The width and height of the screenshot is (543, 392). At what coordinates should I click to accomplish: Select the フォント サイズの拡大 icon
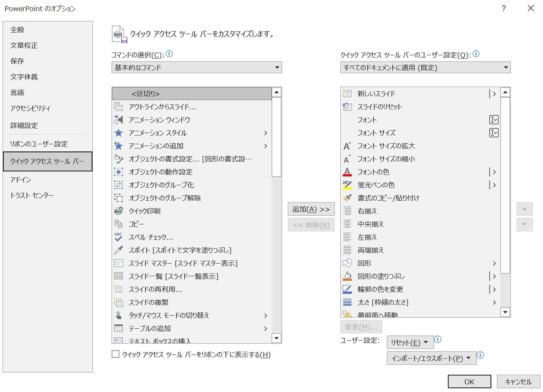347,146
